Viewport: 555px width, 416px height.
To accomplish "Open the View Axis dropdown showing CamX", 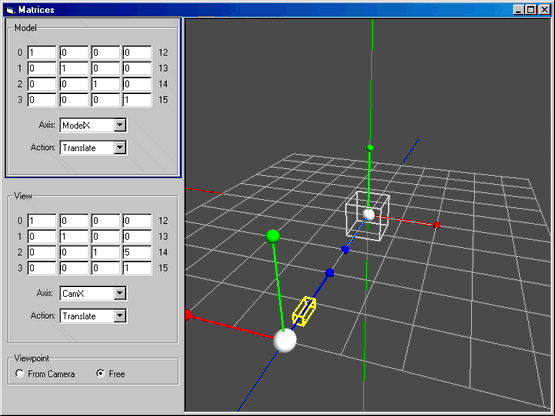I will click(x=120, y=293).
